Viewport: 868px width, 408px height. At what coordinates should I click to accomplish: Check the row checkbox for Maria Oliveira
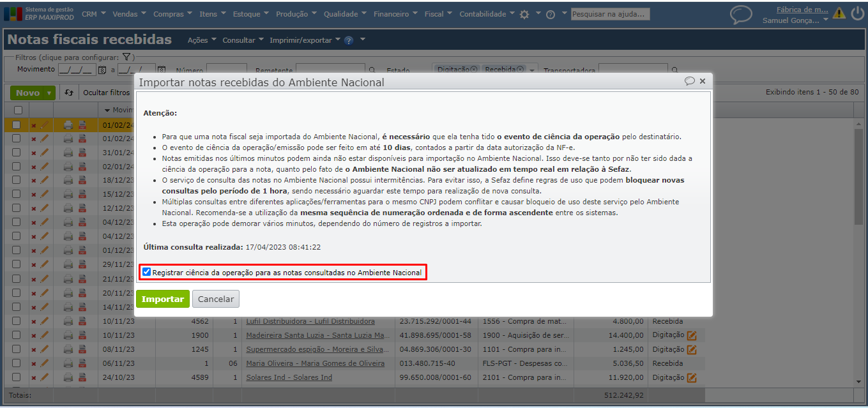click(17, 363)
